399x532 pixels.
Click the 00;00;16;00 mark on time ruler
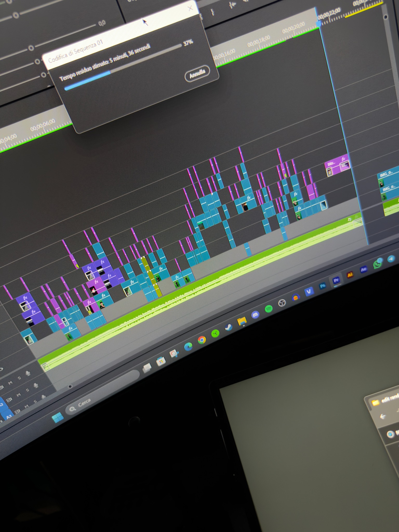(224, 54)
